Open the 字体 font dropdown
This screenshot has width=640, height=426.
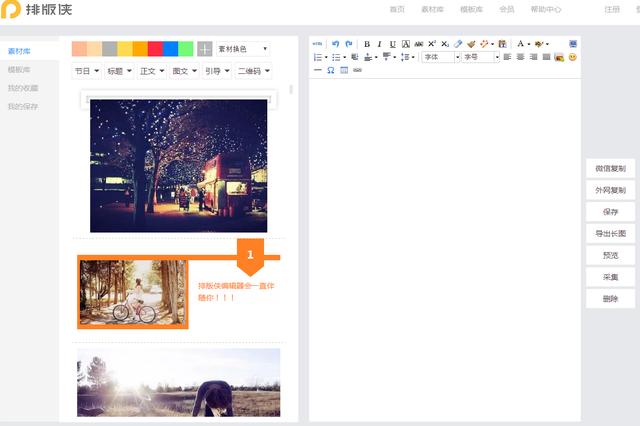tap(441, 57)
